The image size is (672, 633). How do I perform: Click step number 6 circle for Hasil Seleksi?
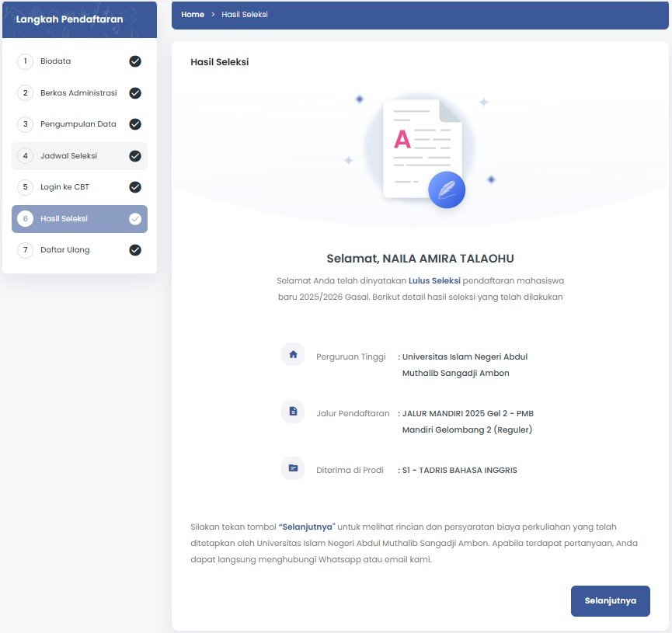click(x=25, y=219)
